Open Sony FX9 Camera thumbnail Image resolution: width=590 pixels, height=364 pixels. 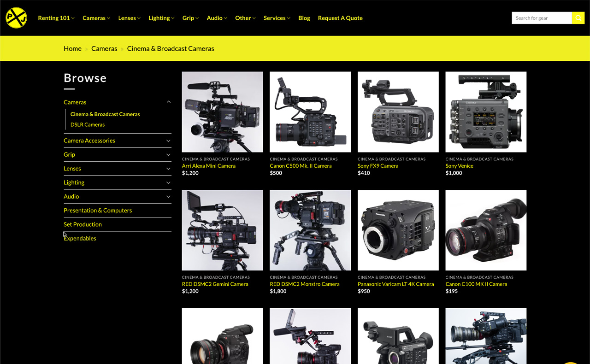(398, 112)
